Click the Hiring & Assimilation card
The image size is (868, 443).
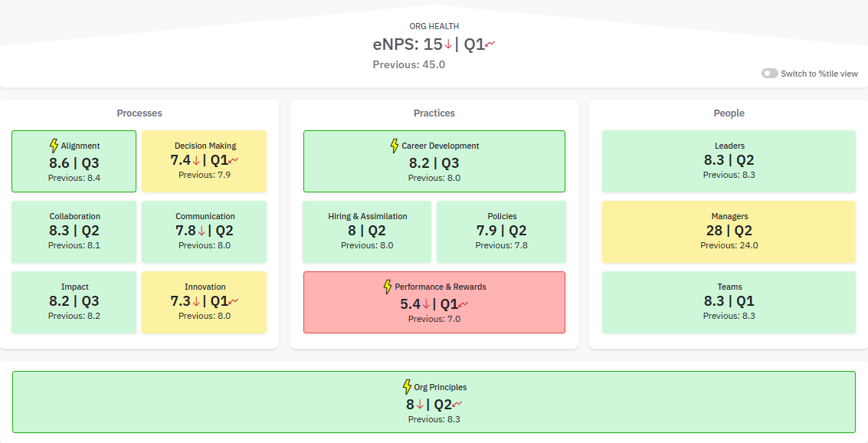[368, 230]
